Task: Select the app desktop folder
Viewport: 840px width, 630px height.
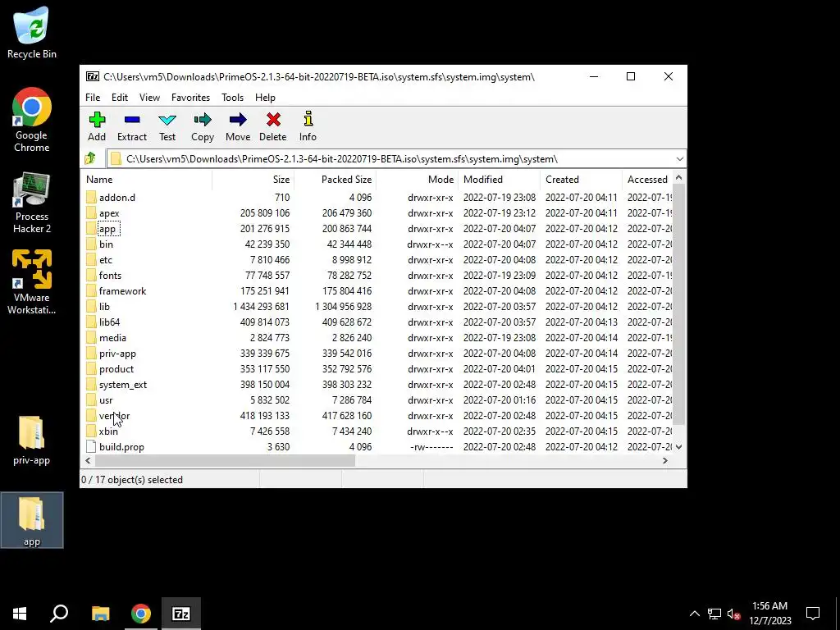Action: (x=32, y=520)
